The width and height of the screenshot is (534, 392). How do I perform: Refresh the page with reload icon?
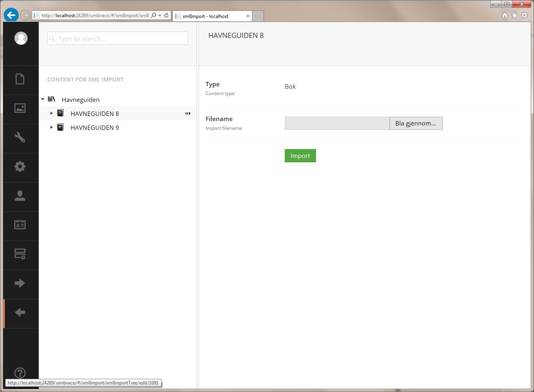166,16
